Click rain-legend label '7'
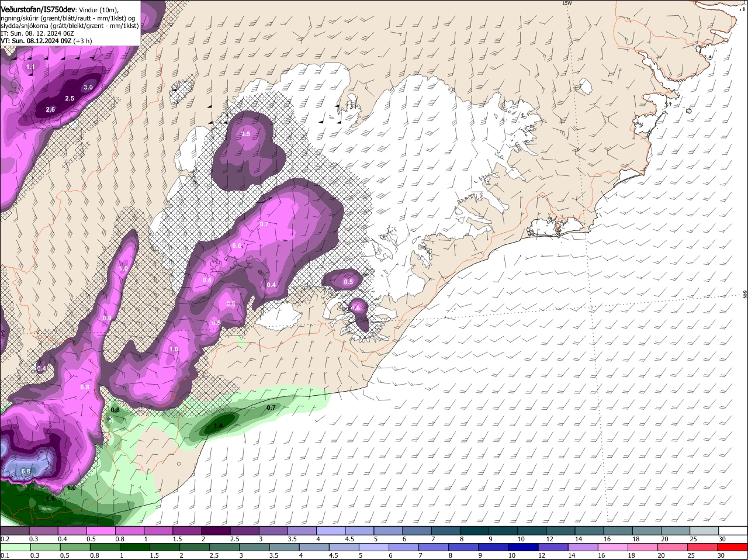Image resolution: width=748 pixels, height=560 pixels. pos(420,555)
